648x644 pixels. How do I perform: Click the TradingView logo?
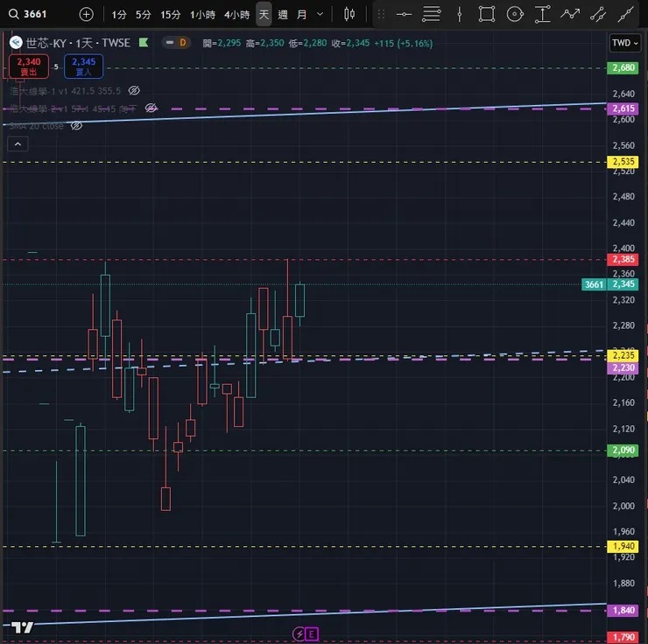pos(22,627)
